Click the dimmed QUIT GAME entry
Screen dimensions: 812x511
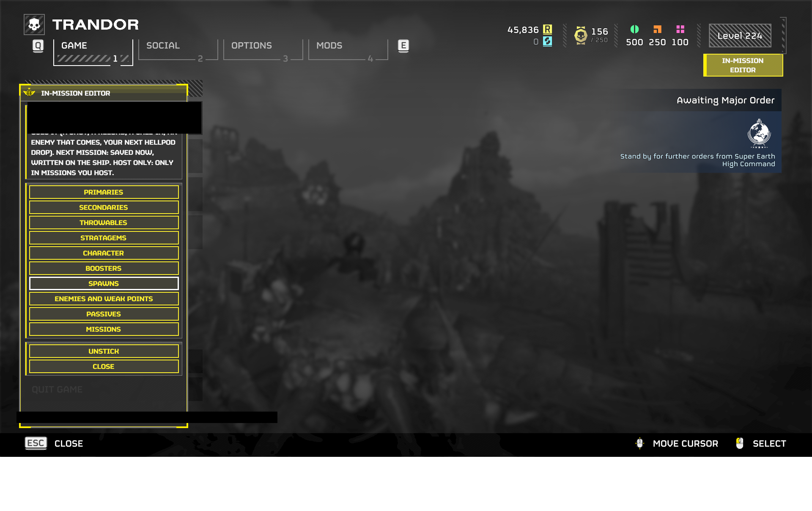pyautogui.click(x=57, y=390)
